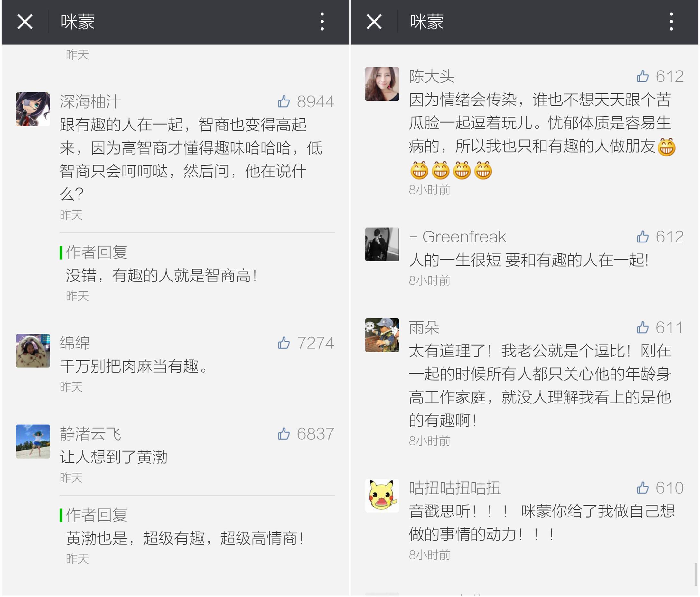
Task: Like the comment by 深海柚汁
Action: point(284,101)
